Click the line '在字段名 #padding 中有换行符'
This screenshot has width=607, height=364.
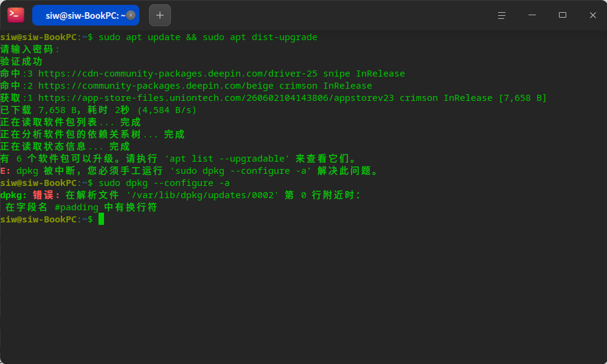coord(81,207)
